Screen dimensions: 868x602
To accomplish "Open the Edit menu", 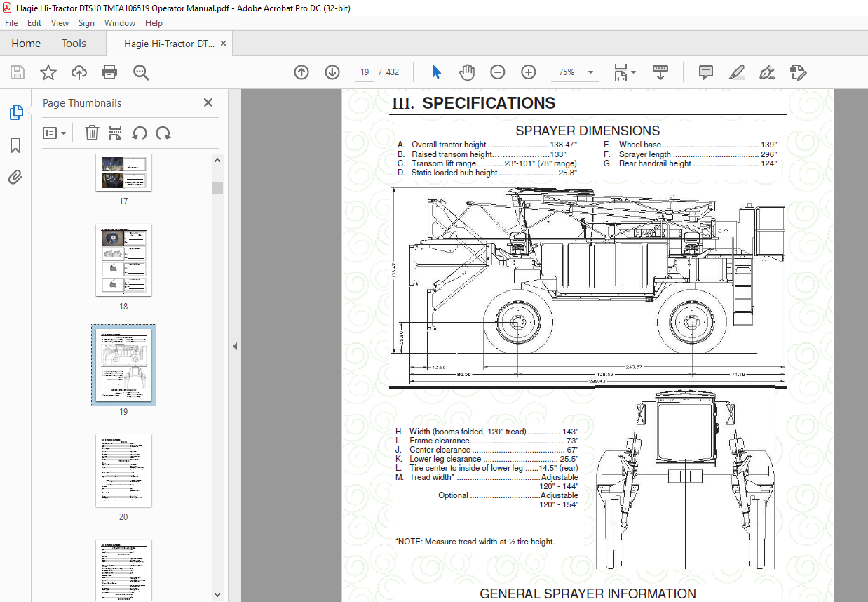I will [34, 23].
